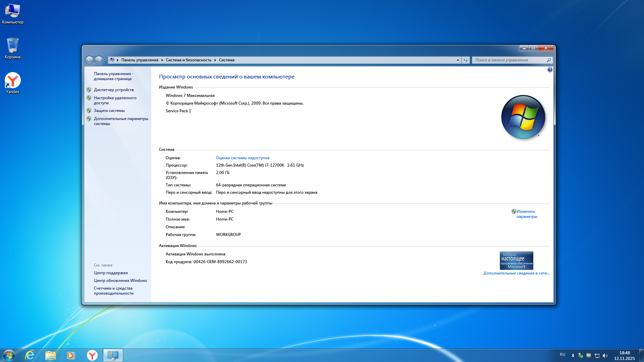The width and height of the screenshot is (644, 362).
Task: Click the volume speaker tray icon
Action: tap(605, 356)
